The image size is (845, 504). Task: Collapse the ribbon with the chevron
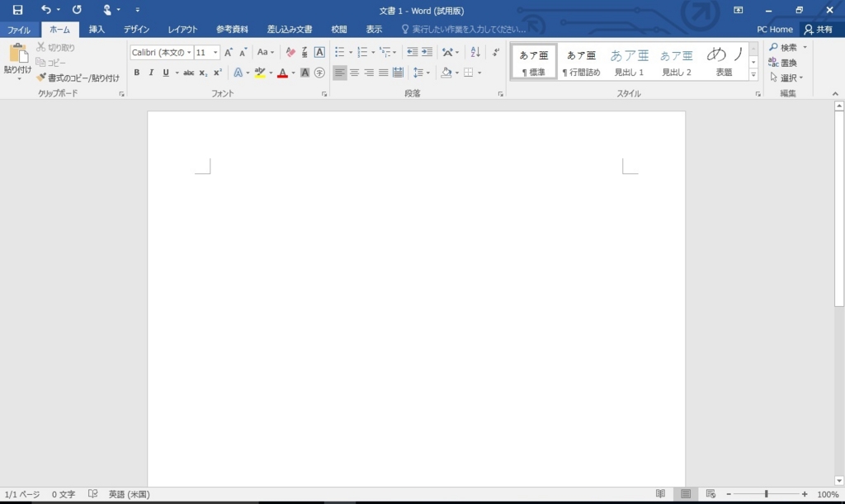tap(835, 94)
